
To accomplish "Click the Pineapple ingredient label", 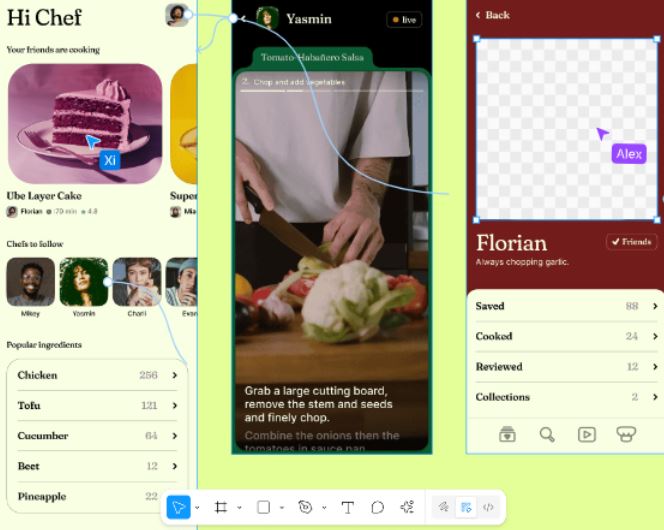I will coord(42,497).
